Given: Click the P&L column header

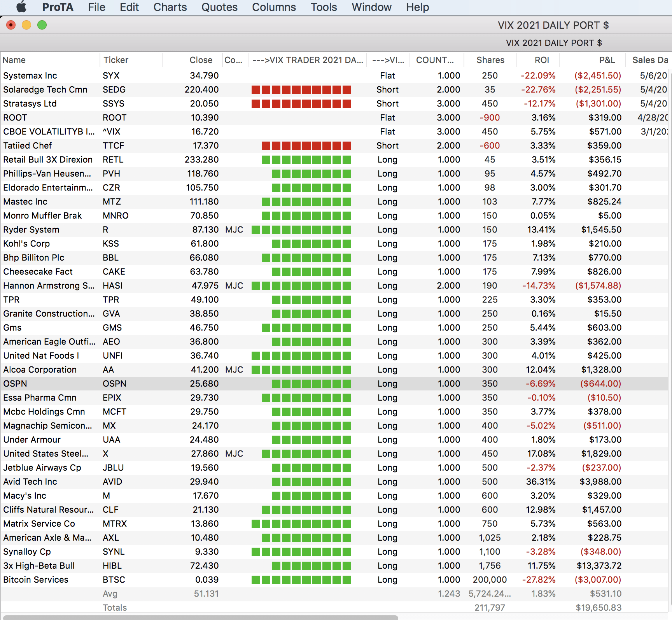Looking at the screenshot, I should tap(607, 60).
